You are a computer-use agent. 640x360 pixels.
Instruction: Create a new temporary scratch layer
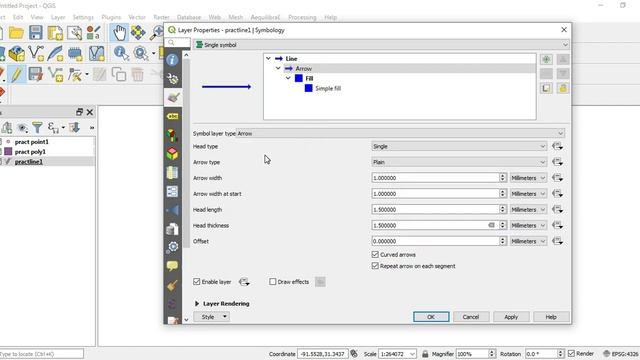pyautogui.click(x=75, y=53)
